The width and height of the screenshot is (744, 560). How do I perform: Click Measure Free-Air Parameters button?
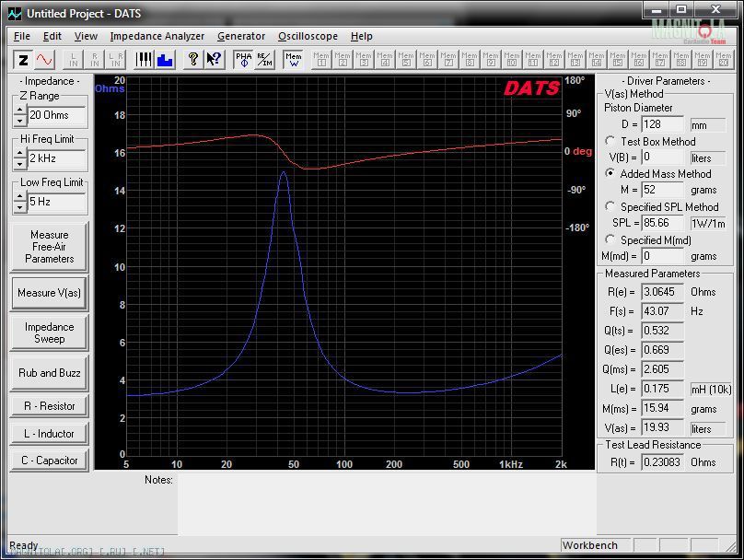pos(50,247)
